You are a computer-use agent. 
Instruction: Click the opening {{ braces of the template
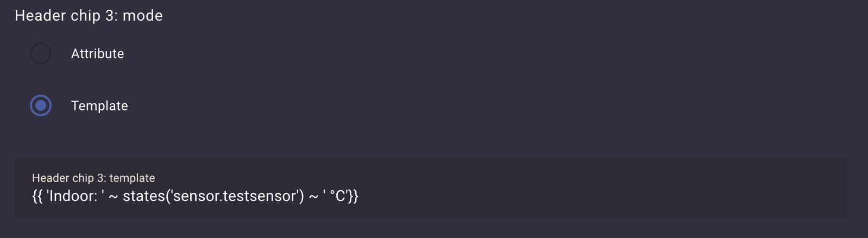tap(37, 196)
